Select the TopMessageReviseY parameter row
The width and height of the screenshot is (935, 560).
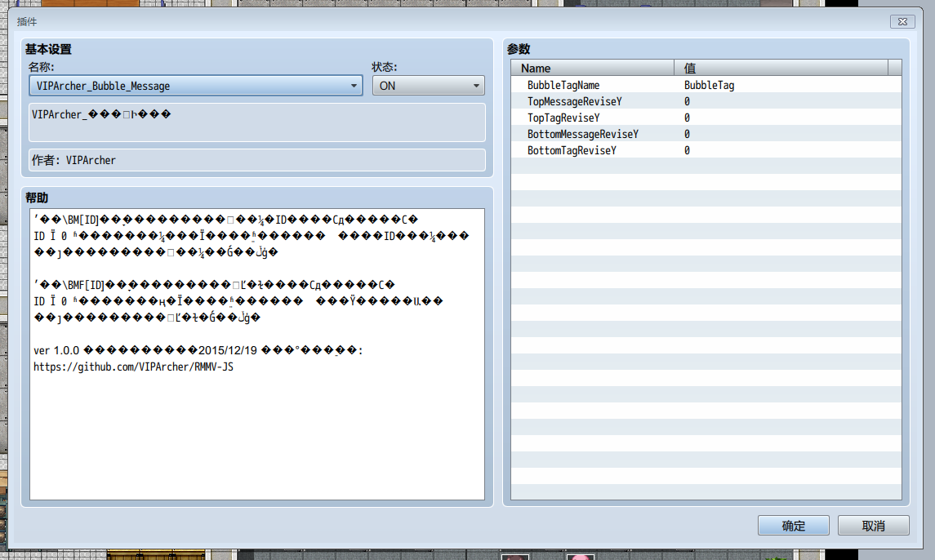[706, 101]
